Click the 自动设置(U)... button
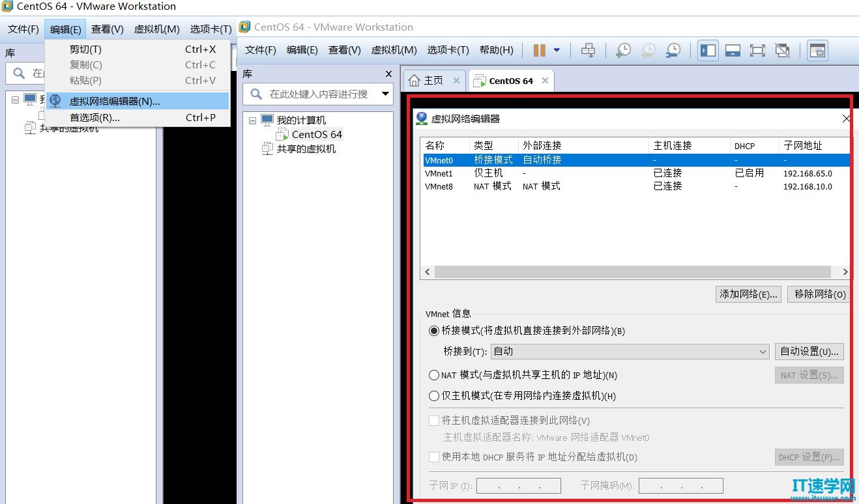Viewport: 859px width, 504px height. point(809,352)
